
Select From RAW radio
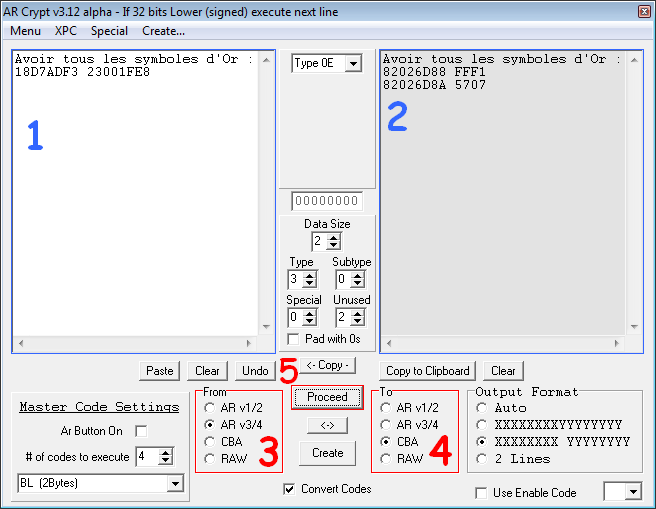point(210,459)
